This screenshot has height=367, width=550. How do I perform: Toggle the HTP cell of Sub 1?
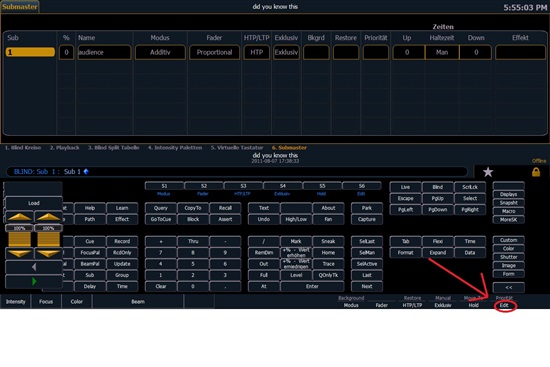click(256, 52)
